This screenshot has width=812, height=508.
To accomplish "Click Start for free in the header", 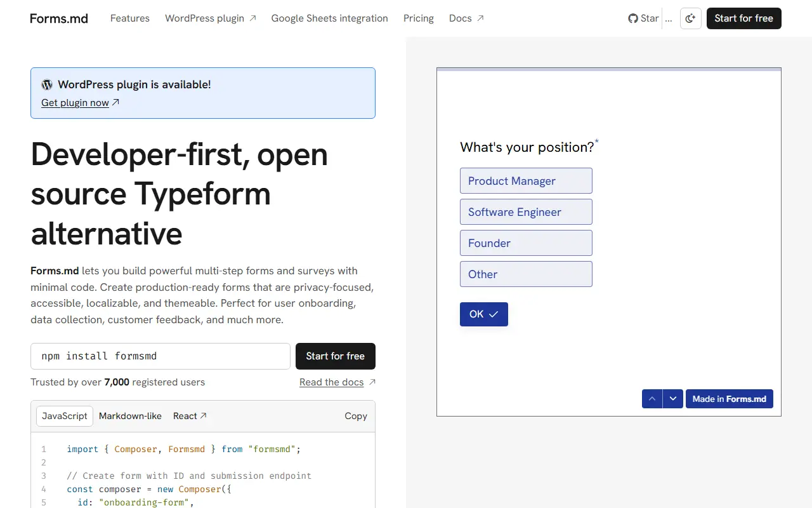I will pyautogui.click(x=744, y=18).
